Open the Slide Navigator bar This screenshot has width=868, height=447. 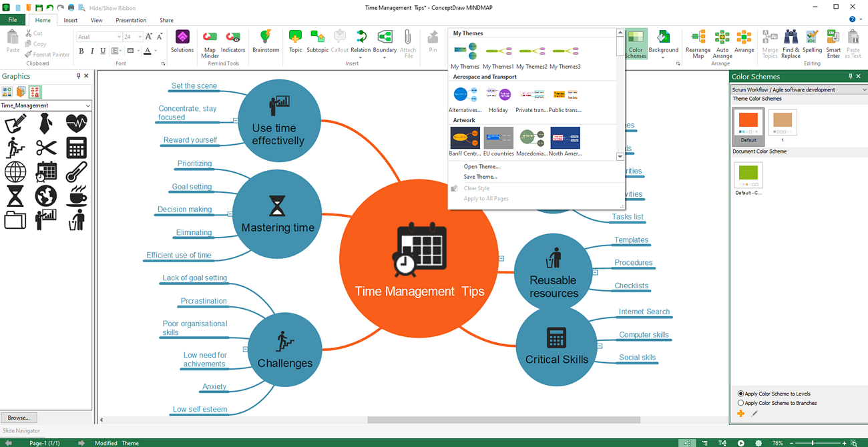click(x=21, y=431)
